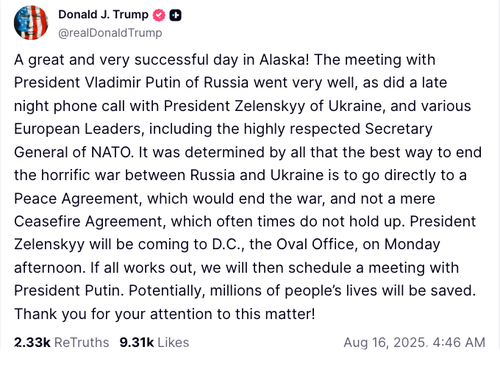
Task: View the 2.33k ReTruths count
Action: (x=32, y=342)
